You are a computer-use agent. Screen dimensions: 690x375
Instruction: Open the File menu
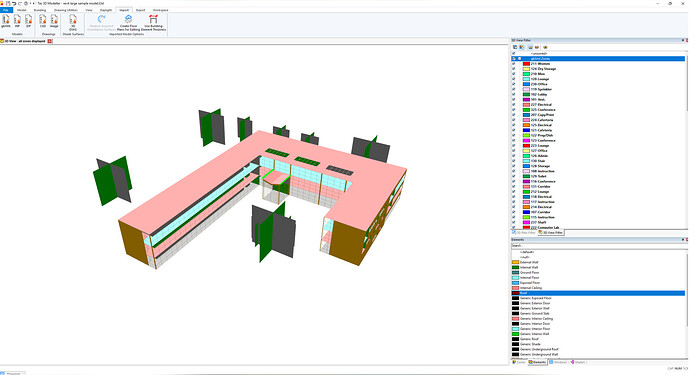pyautogui.click(x=6, y=10)
